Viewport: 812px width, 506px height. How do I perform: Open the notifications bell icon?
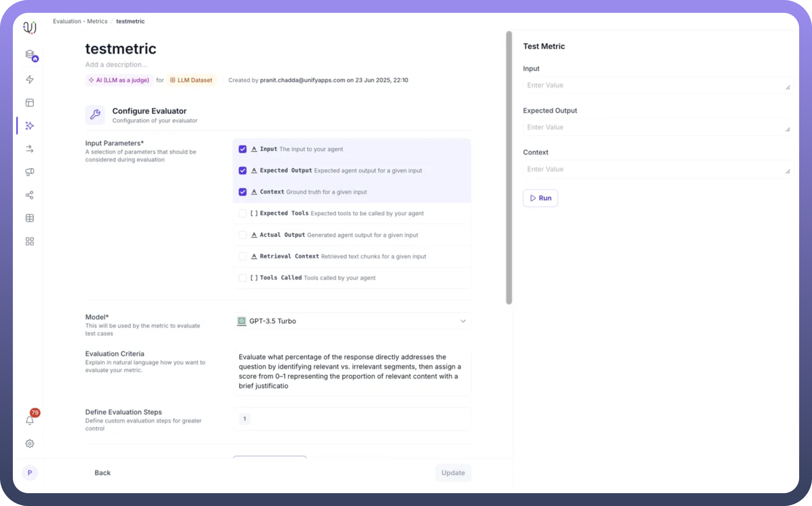click(x=30, y=420)
